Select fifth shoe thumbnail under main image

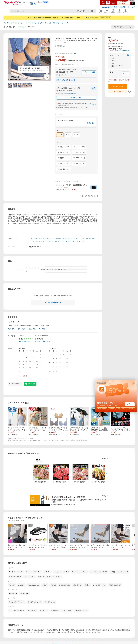(x=30, y=85)
